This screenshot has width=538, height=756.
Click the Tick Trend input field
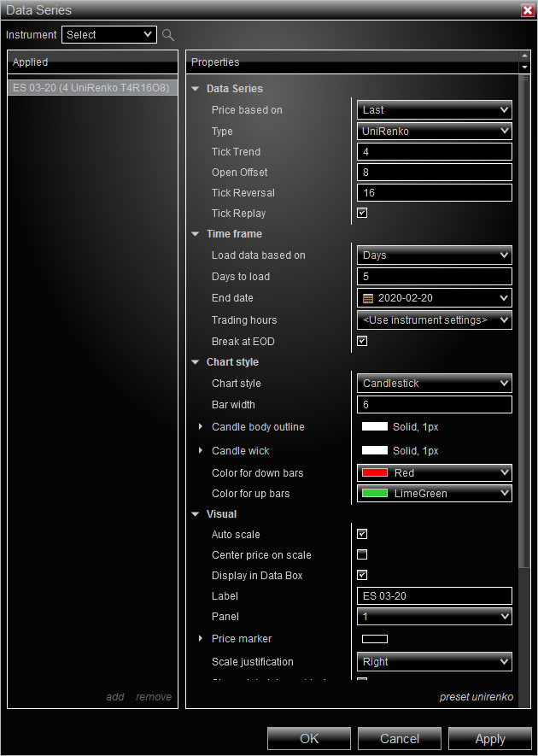coord(435,152)
